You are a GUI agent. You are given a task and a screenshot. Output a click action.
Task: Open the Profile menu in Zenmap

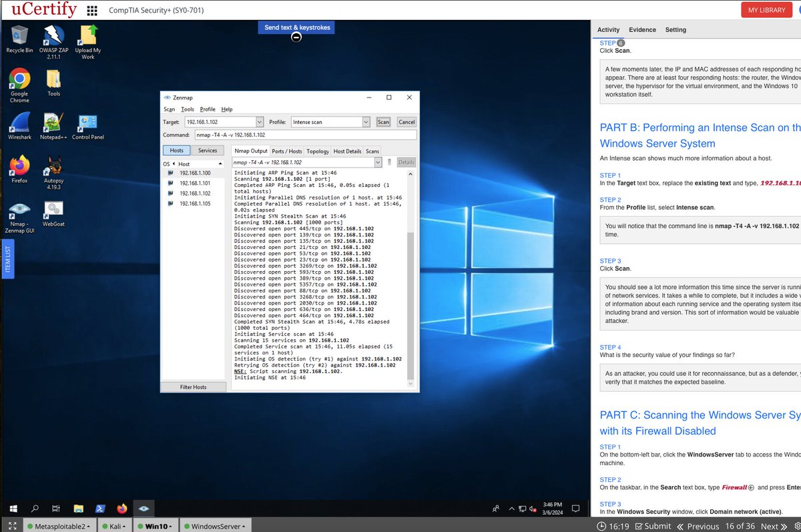click(x=208, y=109)
